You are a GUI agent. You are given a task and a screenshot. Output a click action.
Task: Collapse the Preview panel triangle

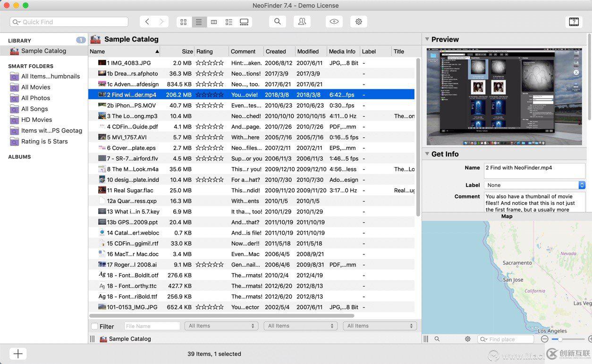[427, 39]
